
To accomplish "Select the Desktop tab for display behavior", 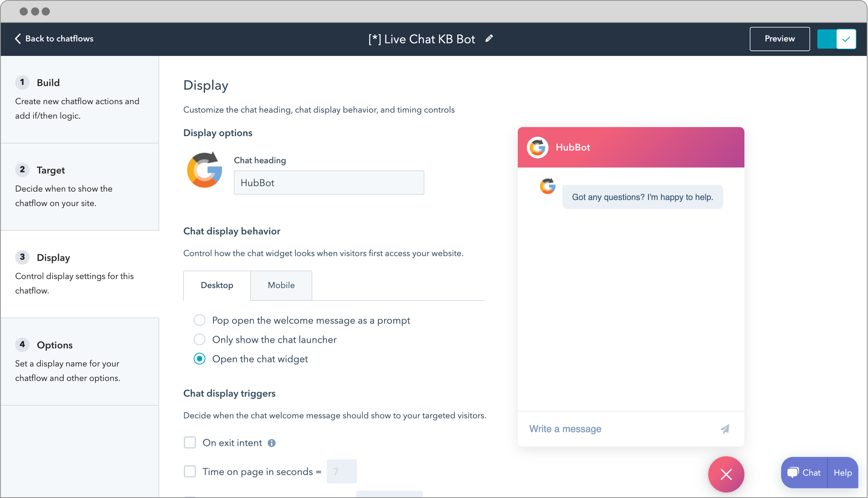I will pos(217,285).
